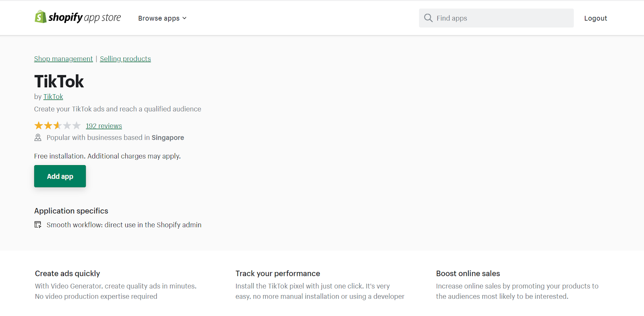Click 'Free installation. Additional charges may apply.' text
Image resolution: width=644 pixels, height=316 pixels.
(x=107, y=156)
